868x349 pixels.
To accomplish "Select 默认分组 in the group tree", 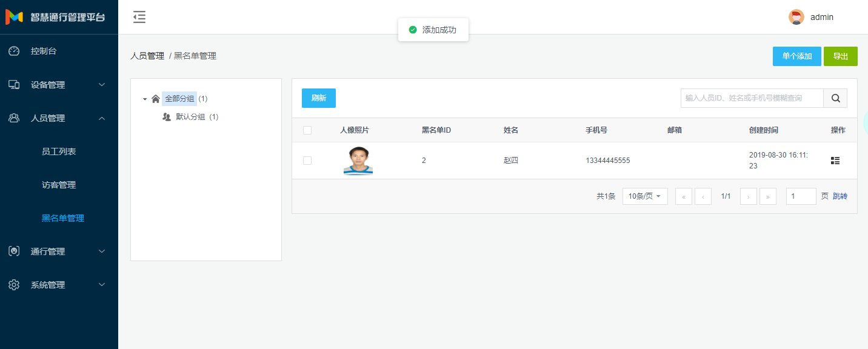I will (190, 117).
